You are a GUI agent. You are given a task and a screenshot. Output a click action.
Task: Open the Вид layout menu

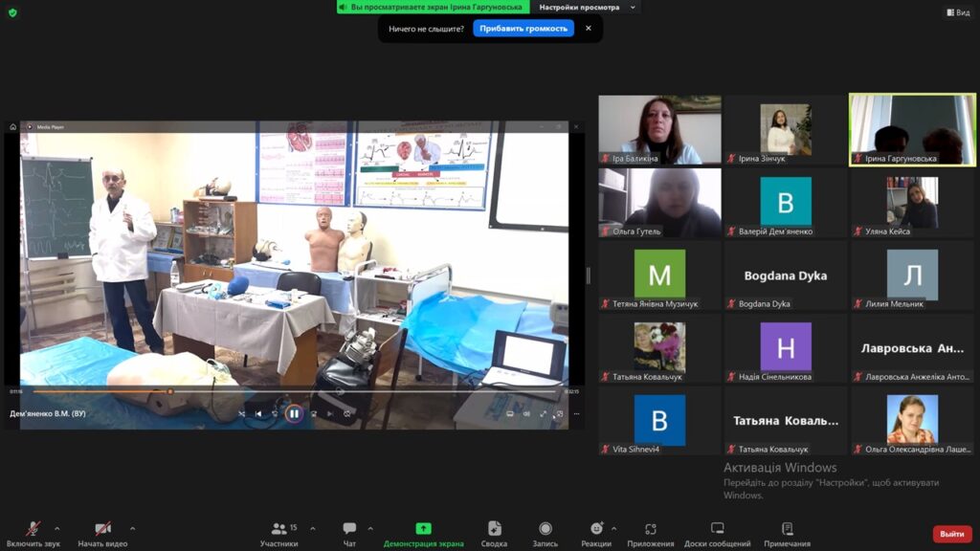[x=957, y=12]
